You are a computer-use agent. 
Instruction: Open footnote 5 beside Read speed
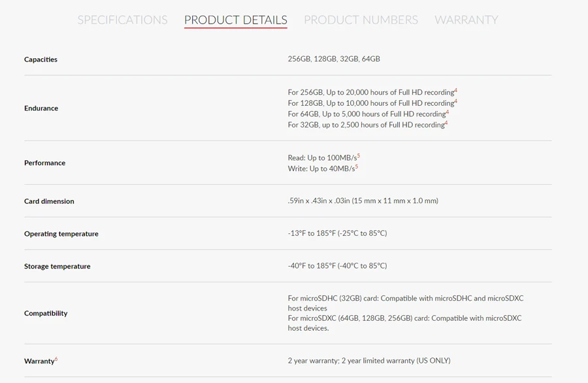tap(359, 156)
